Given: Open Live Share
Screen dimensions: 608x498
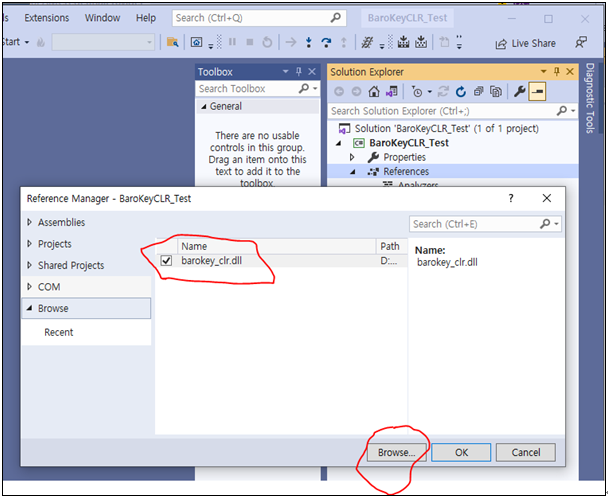Looking at the screenshot, I should (x=526, y=43).
